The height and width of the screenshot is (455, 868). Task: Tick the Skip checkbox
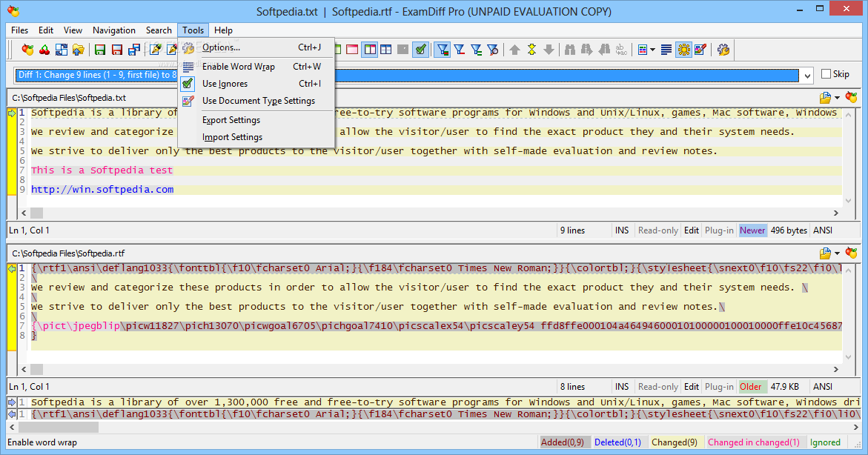coord(826,73)
